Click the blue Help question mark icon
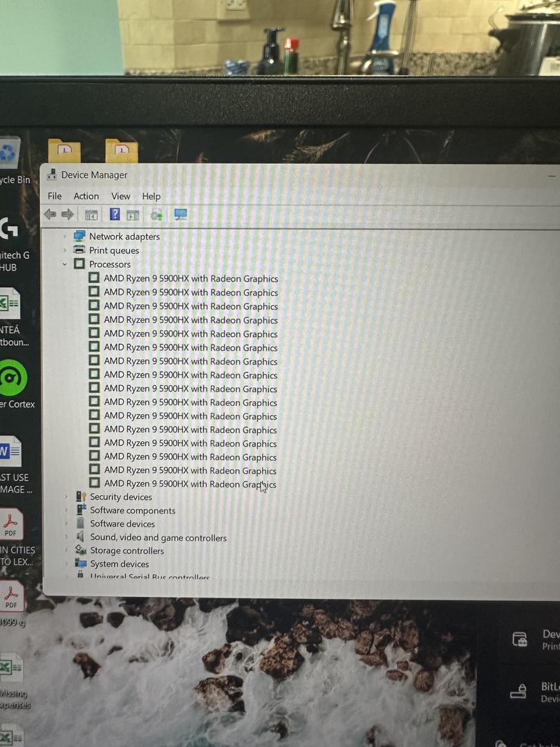 pyautogui.click(x=115, y=214)
